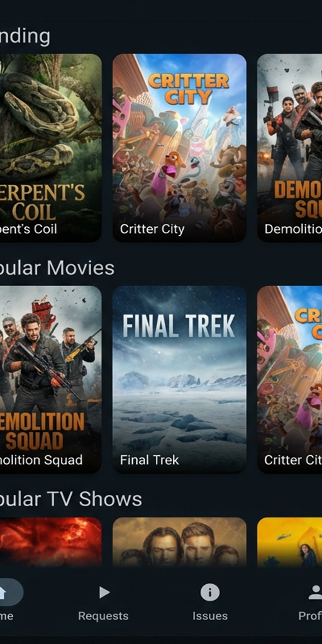Click the Critter City caption under Trending
322x644 pixels.
(152, 229)
